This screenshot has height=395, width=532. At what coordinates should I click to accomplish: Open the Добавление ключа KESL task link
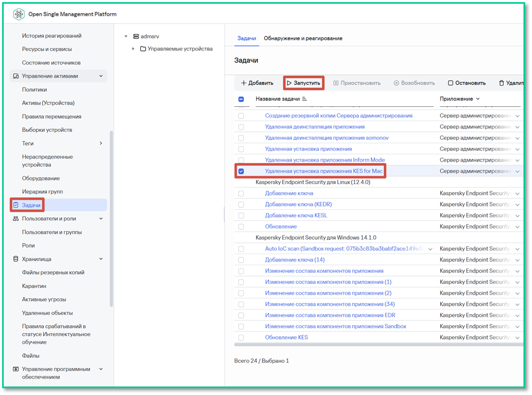(296, 216)
